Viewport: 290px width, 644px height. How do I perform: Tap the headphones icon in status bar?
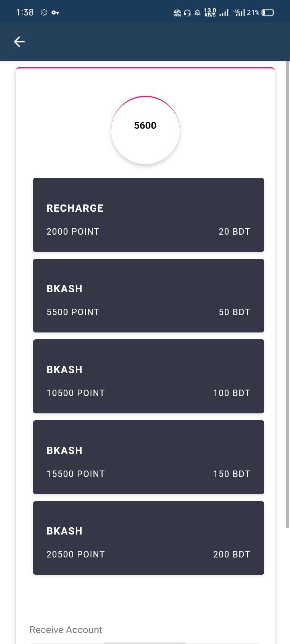(x=187, y=13)
